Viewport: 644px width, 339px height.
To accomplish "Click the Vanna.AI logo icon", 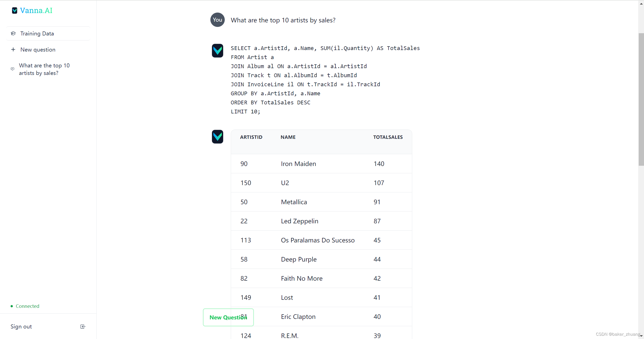I will pos(14,11).
